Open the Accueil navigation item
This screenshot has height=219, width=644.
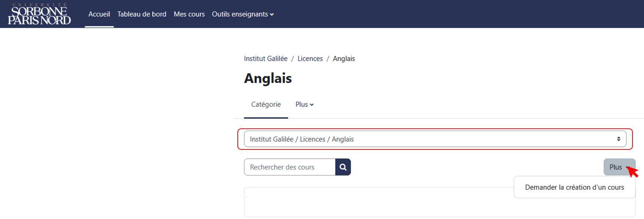(x=99, y=14)
